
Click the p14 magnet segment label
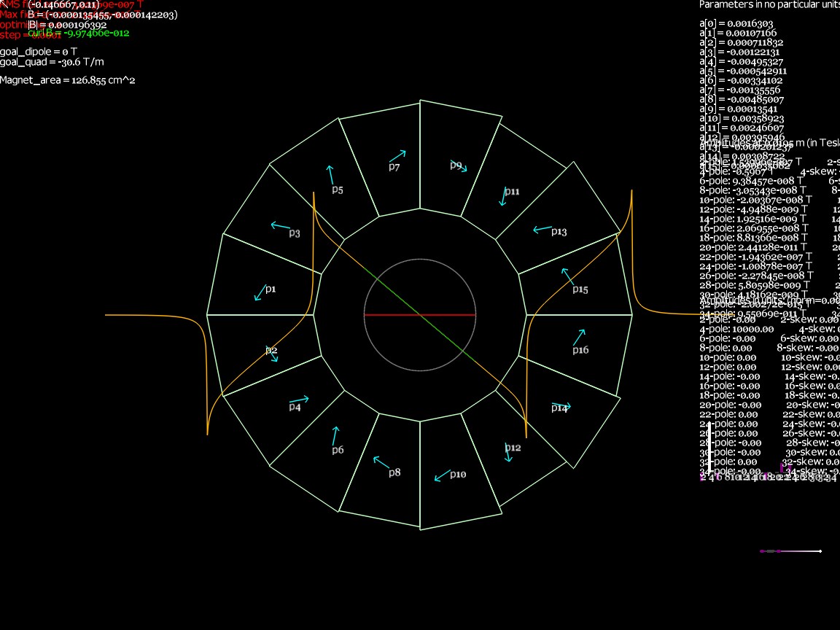coord(559,408)
